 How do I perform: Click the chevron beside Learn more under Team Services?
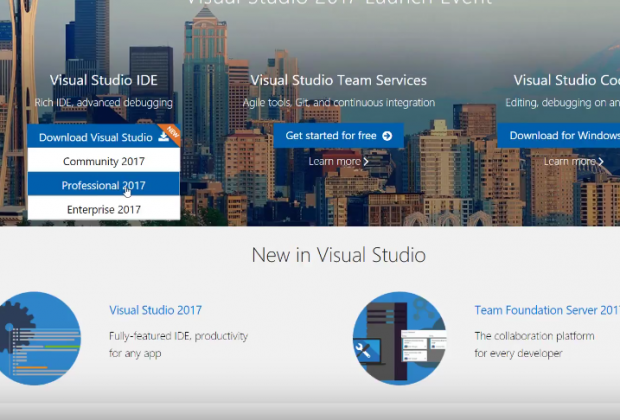[x=366, y=161]
